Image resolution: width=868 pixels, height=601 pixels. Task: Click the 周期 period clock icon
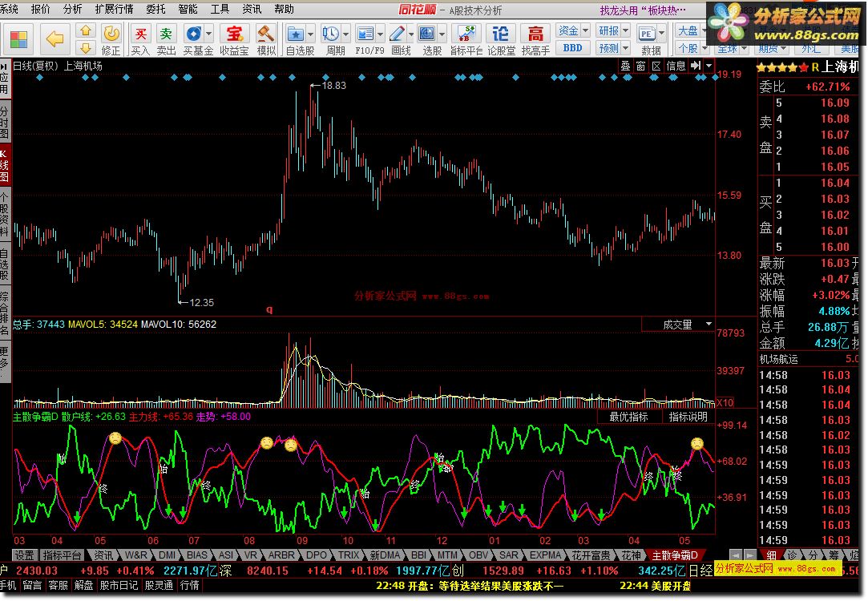(331, 34)
